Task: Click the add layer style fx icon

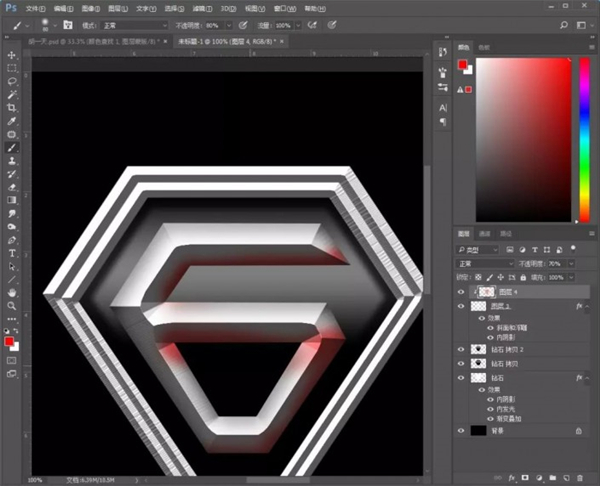Action: 511,478
